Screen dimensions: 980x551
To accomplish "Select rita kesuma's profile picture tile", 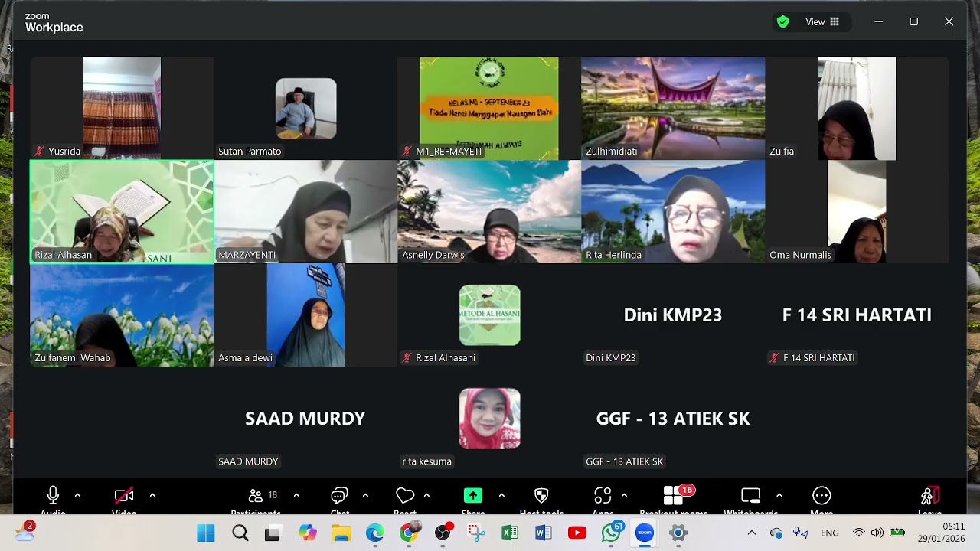I will point(489,419).
